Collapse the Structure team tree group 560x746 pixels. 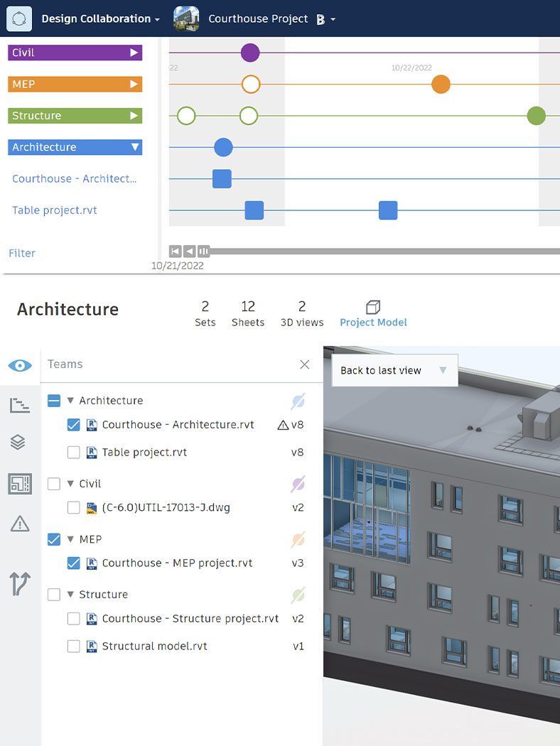(x=70, y=594)
